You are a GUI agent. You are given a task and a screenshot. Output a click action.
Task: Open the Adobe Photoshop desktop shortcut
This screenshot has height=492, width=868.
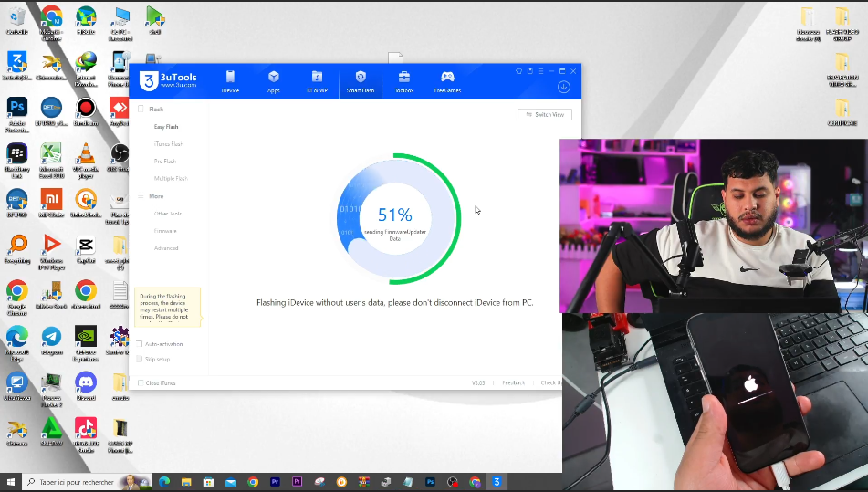point(17,115)
